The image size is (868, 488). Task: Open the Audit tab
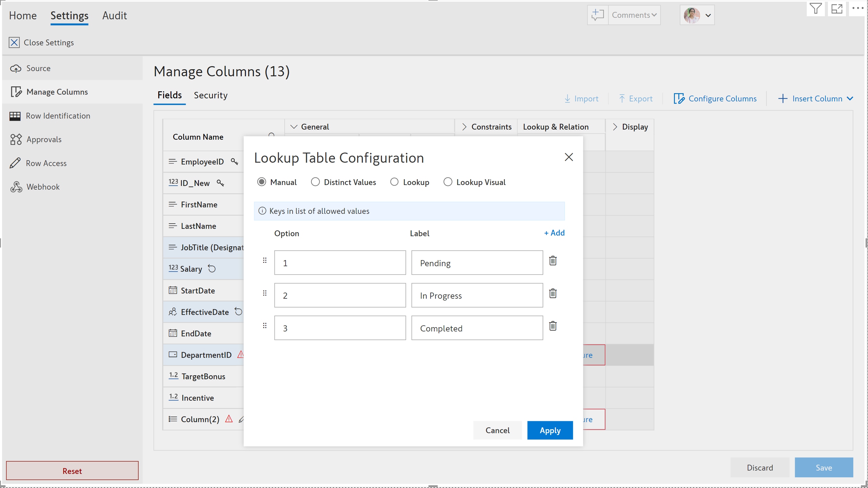click(x=114, y=16)
